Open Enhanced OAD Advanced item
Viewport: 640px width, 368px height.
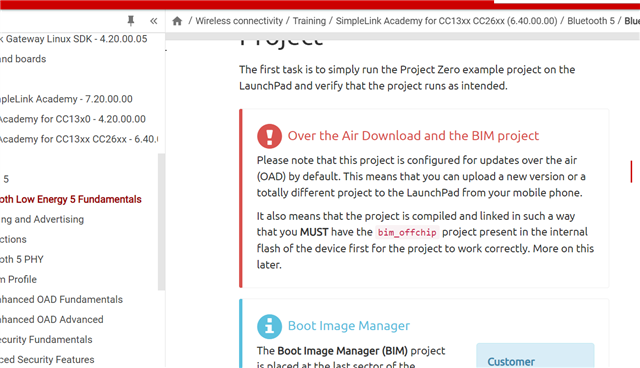(52, 319)
